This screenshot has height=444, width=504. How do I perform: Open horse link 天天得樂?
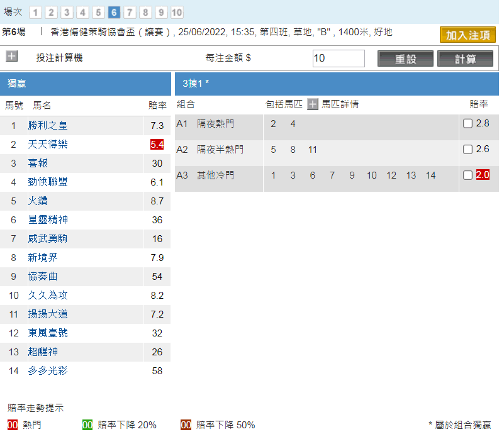pyautogui.click(x=47, y=145)
